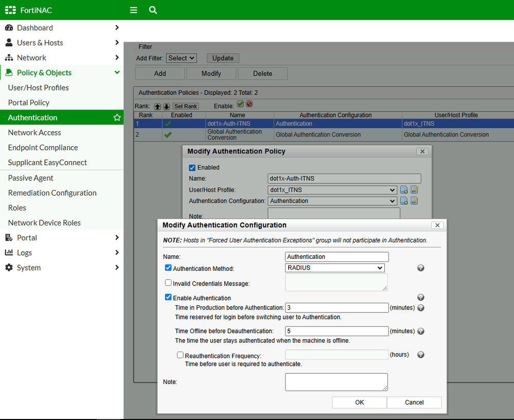This screenshot has width=514, height=420.
Task: Click the Time in Production before Authentication field
Action: tap(336, 308)
